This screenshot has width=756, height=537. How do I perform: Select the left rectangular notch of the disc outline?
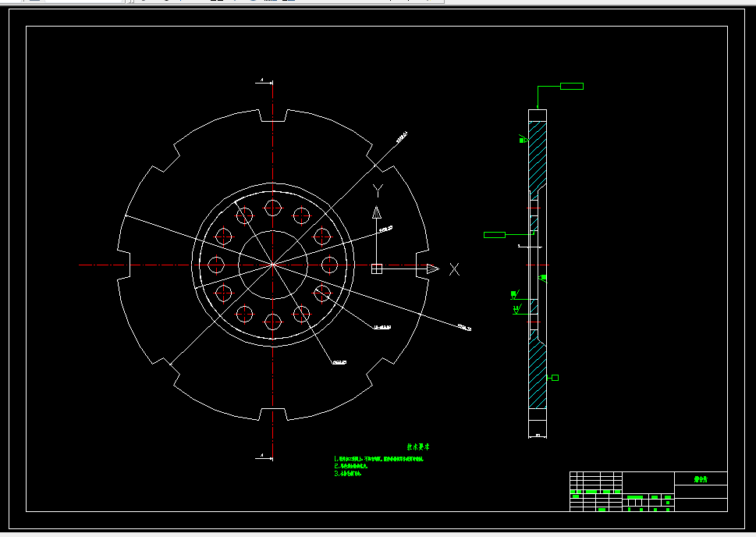point(124,265)
